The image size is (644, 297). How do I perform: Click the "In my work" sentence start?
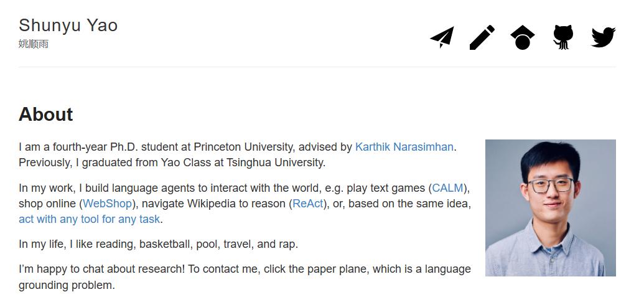47,188
